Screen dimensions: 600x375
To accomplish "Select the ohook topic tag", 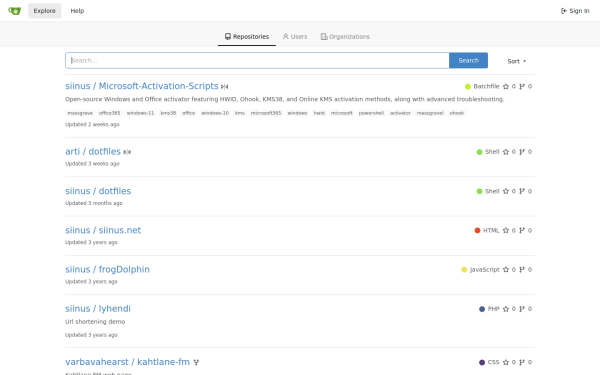I will [457, 113].
